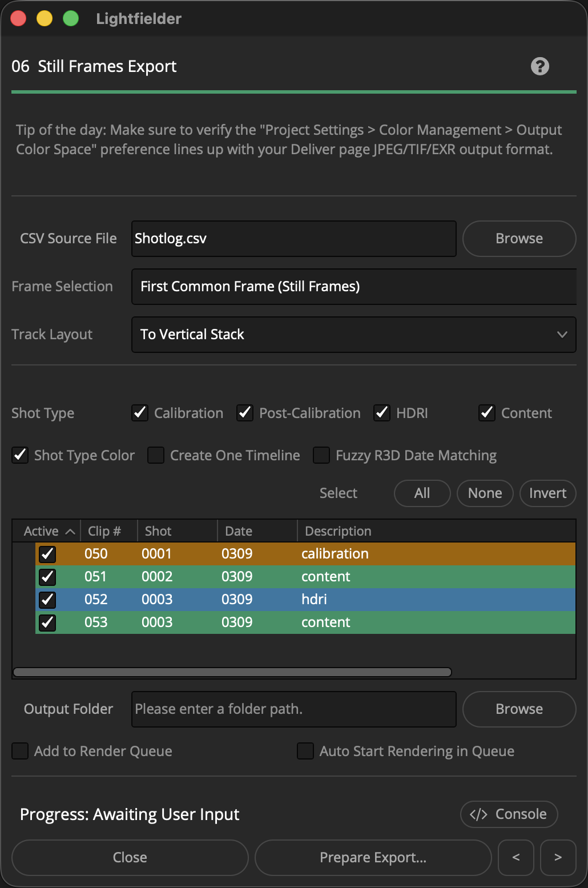
Task: Click clip number 050 cell
Action: (96, 554)
